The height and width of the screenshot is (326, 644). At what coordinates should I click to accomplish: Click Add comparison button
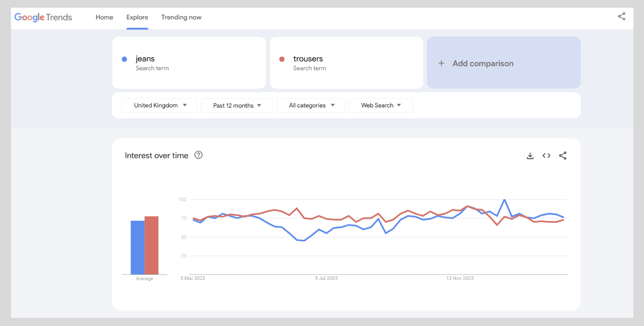[503, 63]
